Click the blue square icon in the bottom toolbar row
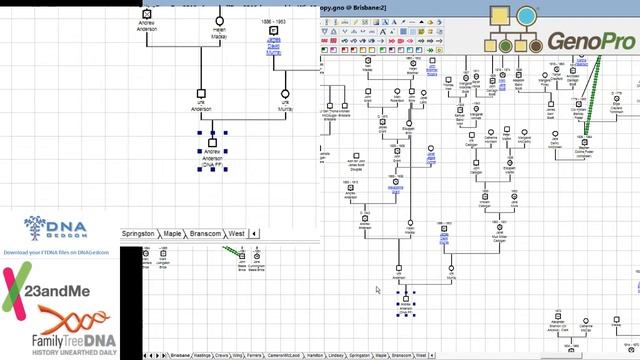Image resolution: width=640 pixels, height=360 pixels. coord(419,50)
